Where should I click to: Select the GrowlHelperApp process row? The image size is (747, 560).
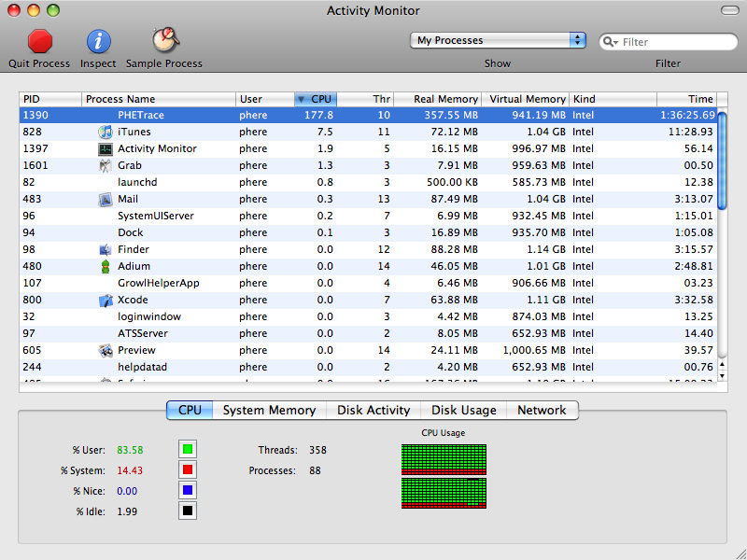click(368, 284)
